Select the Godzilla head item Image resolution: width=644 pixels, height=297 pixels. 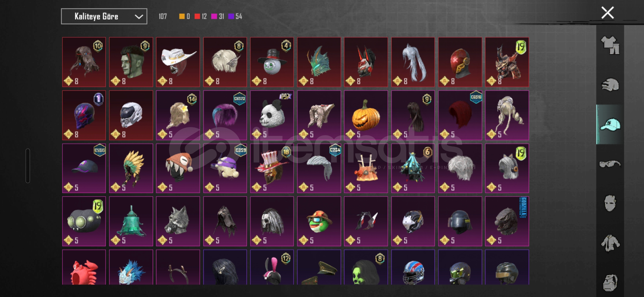507,221
